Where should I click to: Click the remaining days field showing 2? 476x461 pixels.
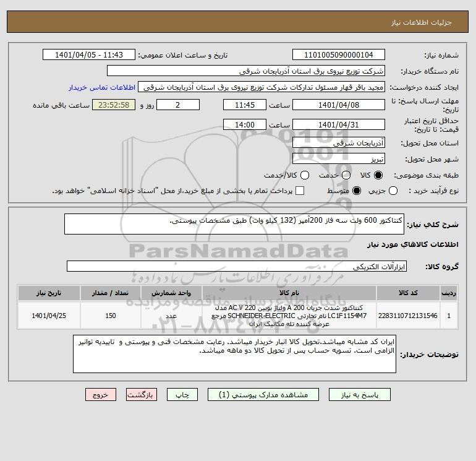pos(177,105)
